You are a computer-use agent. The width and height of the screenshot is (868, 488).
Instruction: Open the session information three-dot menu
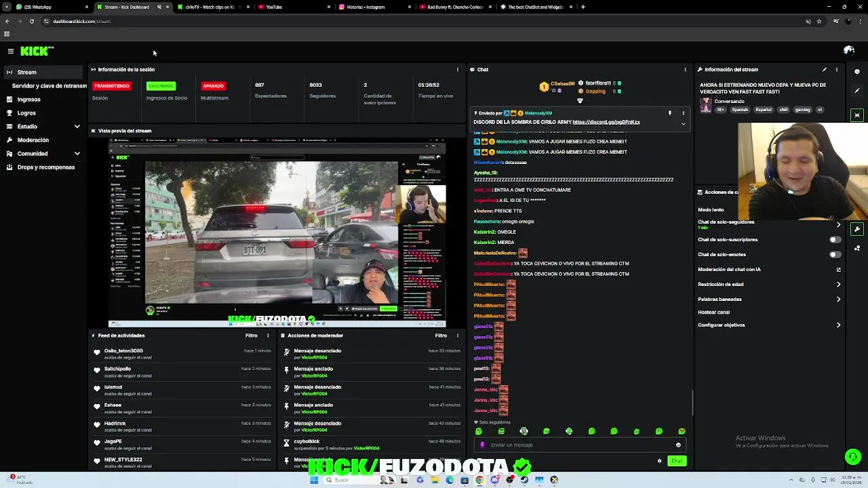click(458, 69)
